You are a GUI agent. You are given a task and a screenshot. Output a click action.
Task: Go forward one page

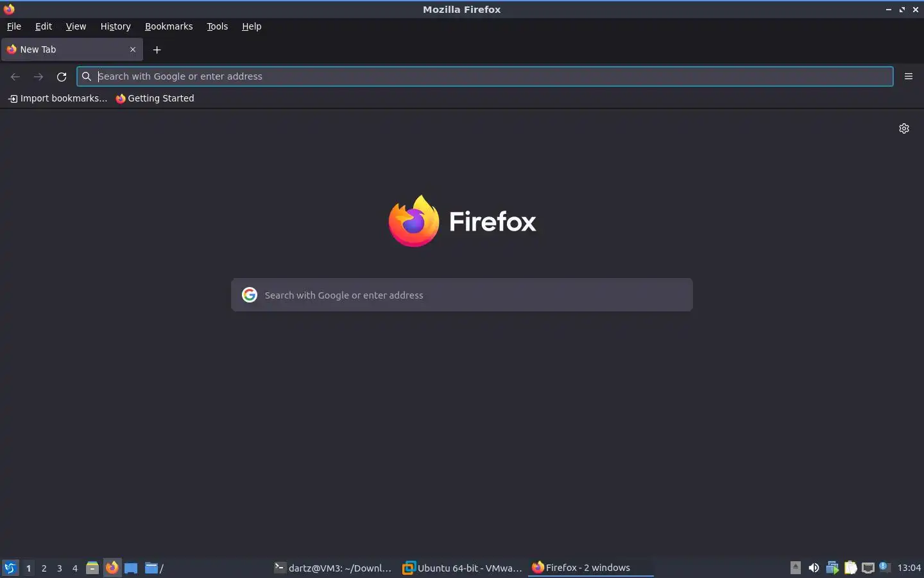click(38, 76)
